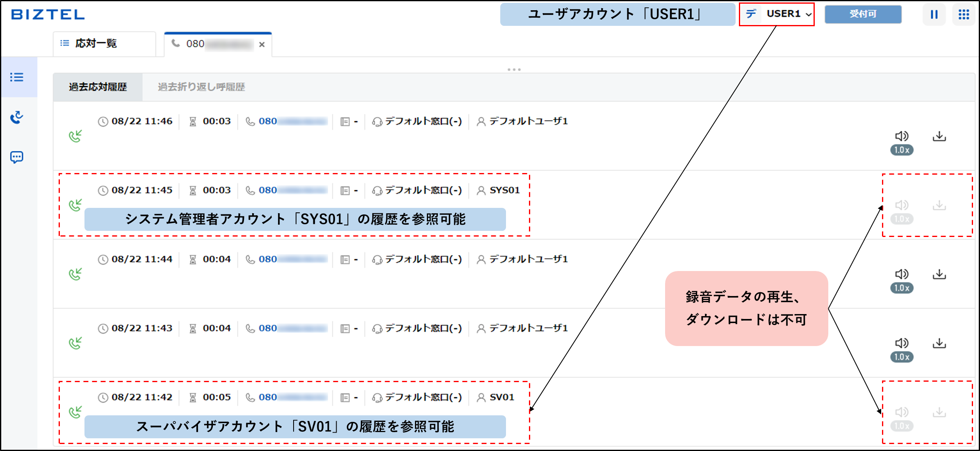Viewport: 980px width, 451px height.
Task: Open the apps grid menu icon
Action: pyautogui.click(x=964, y=14)
